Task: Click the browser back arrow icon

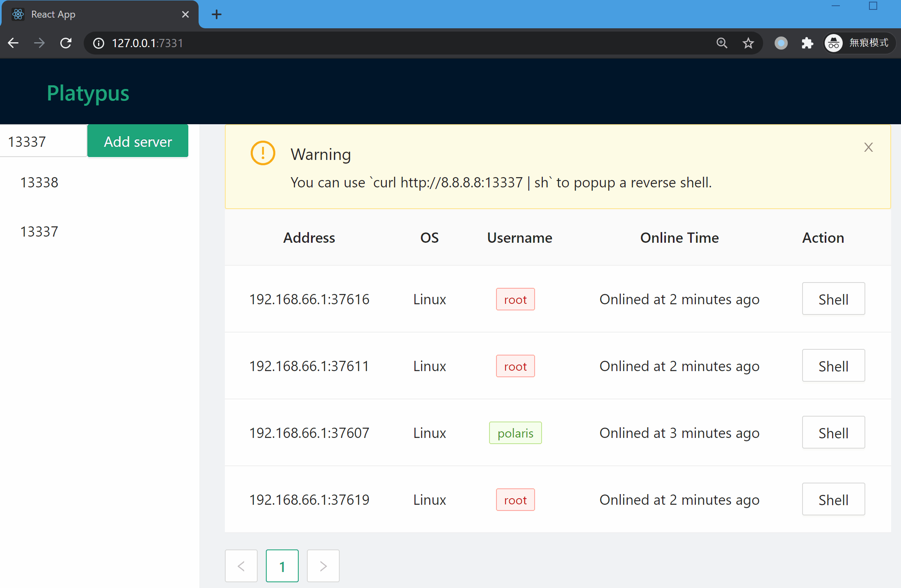Action: coord(13,43)
